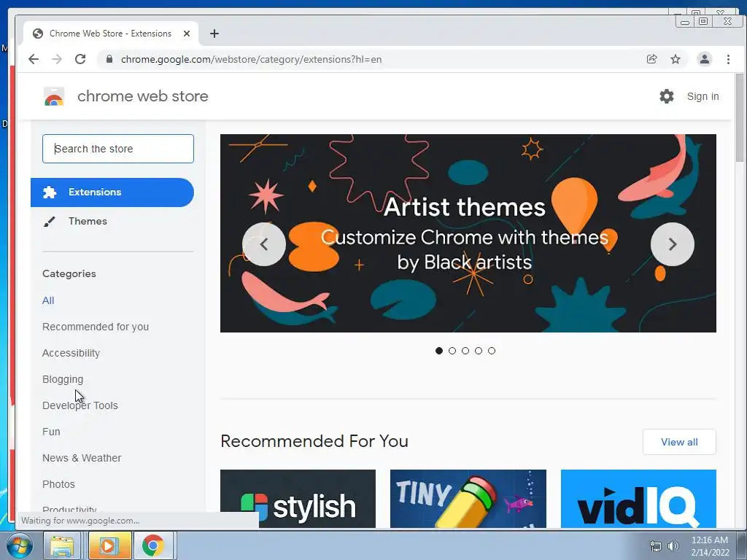Open the Stylish extension card

[x=298, y=499]
